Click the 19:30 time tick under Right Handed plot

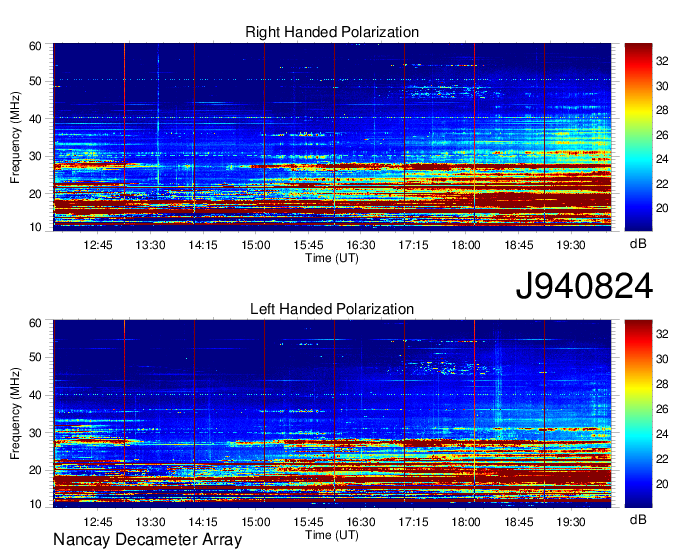[x=571, y=245]
